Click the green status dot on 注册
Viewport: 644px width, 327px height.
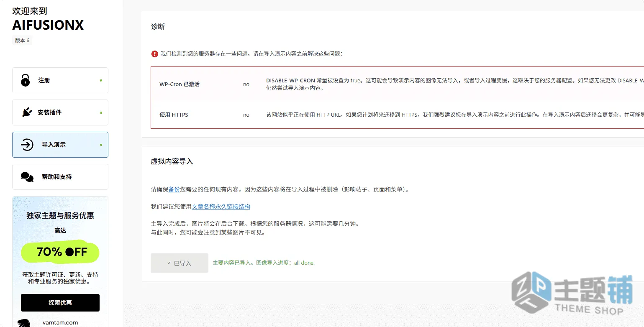101,80
